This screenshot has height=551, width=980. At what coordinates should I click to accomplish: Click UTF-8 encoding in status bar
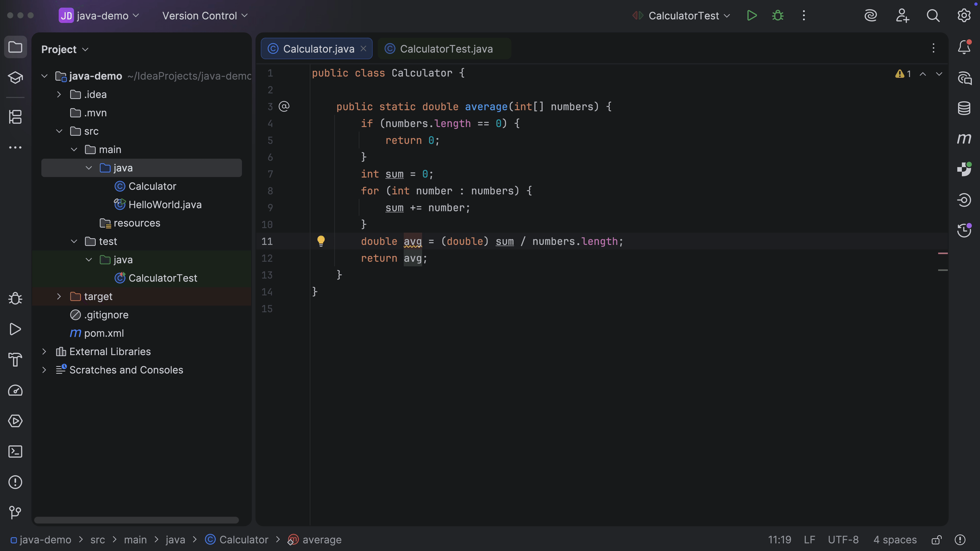(843, 540)
